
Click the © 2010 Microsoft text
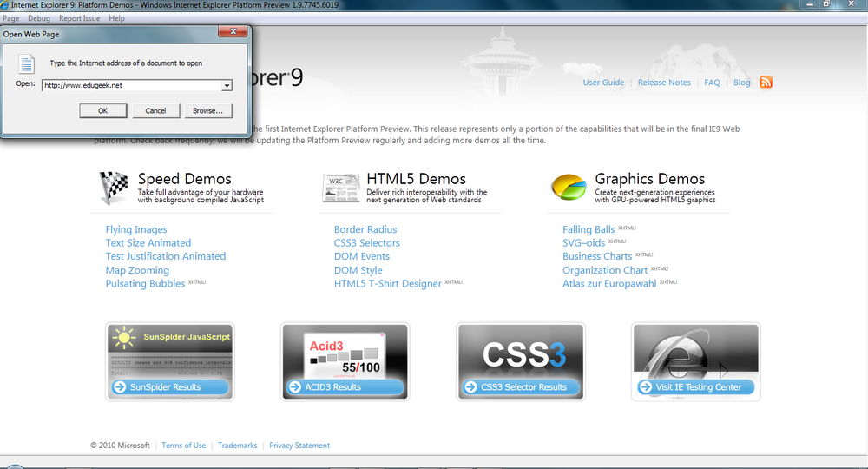pos(120,446)
